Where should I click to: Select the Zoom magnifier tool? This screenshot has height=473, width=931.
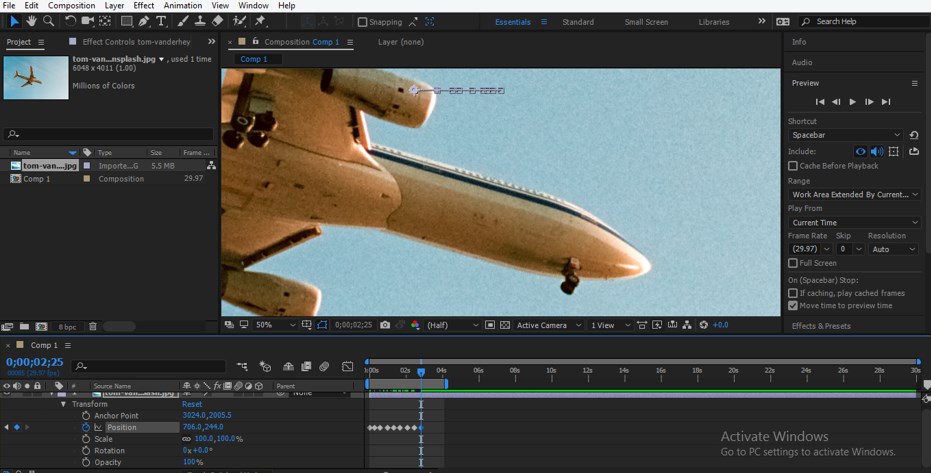(48, 21)
